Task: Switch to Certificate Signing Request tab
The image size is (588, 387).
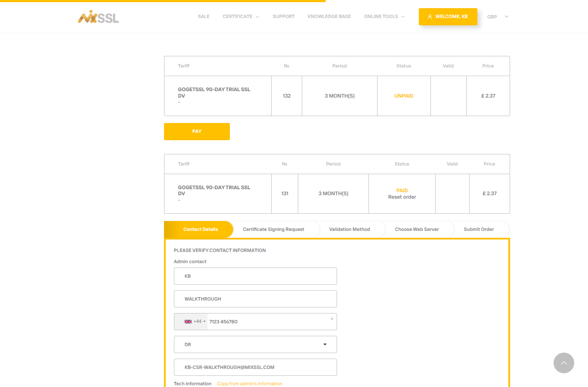Action: point(273,229)
